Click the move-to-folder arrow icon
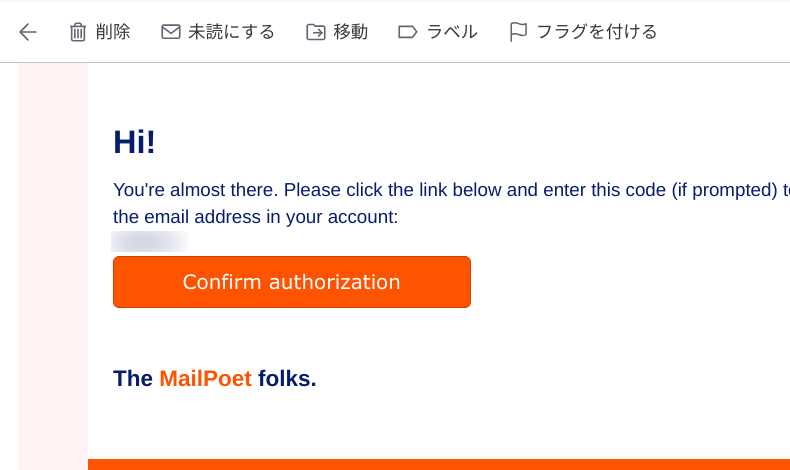This screenshot has width=790, height=470. [x=316, y=32]
